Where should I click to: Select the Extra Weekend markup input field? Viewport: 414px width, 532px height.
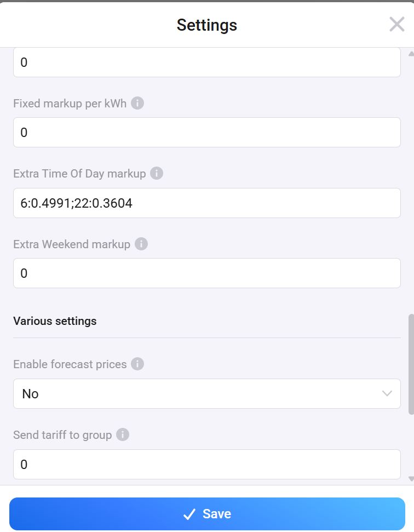tap(207, 273)
